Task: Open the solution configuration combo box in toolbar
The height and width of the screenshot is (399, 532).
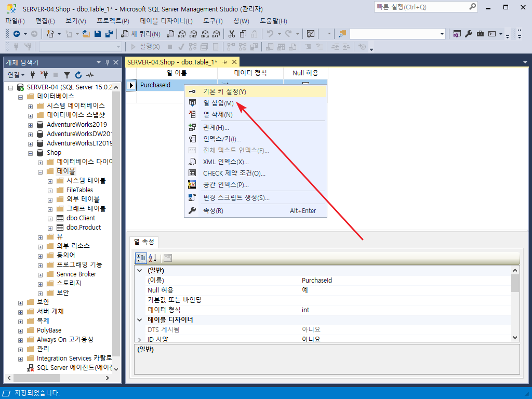Action: pyautogui.click(x=397, y=34)
